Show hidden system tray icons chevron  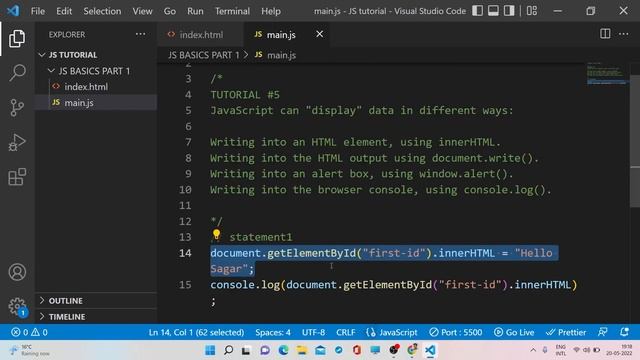(x=533, y=350)
